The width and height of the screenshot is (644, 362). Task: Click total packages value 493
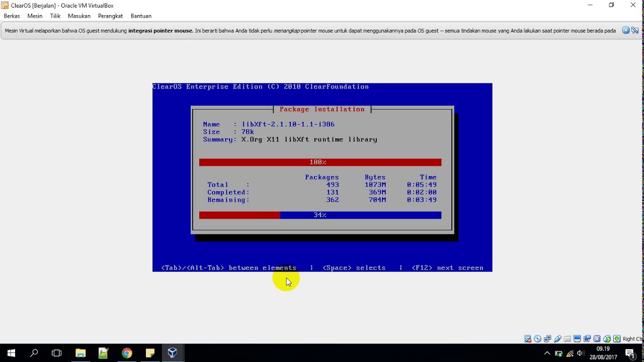click(333, 185)
